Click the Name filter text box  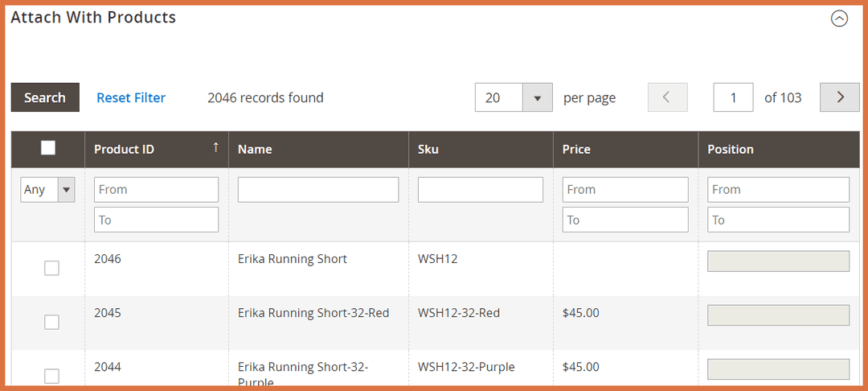click(x=318, y=190)
